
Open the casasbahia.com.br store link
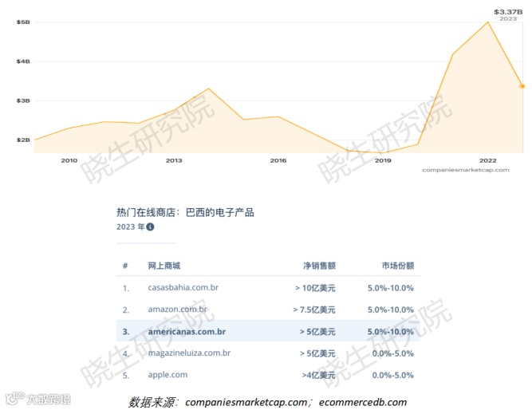pyautogui.click(x=183, y=287)
